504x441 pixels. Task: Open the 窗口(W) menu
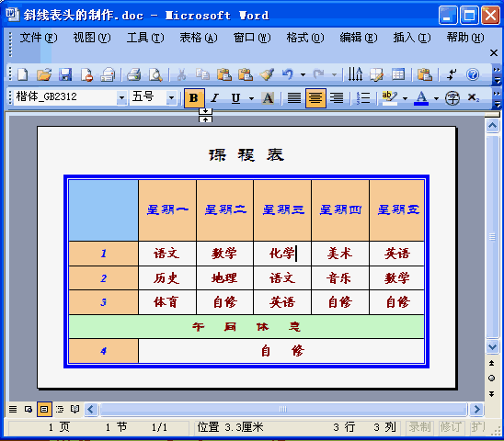(252, 38)
